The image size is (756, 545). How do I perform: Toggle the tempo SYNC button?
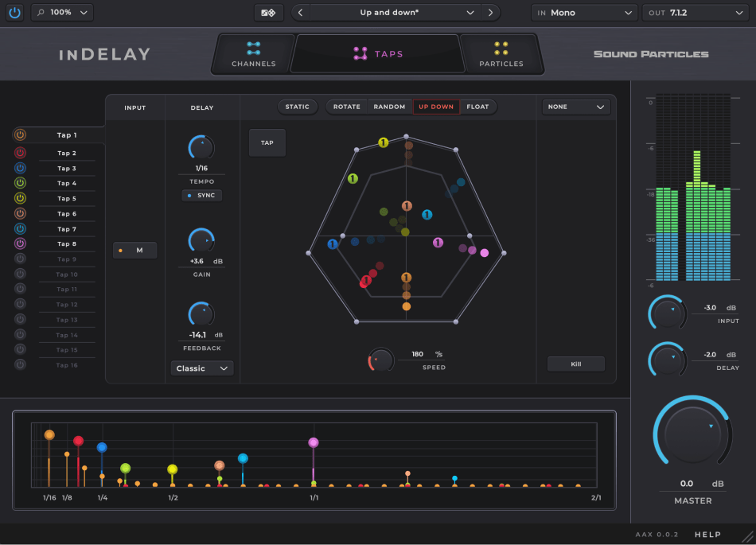point(201,195)
